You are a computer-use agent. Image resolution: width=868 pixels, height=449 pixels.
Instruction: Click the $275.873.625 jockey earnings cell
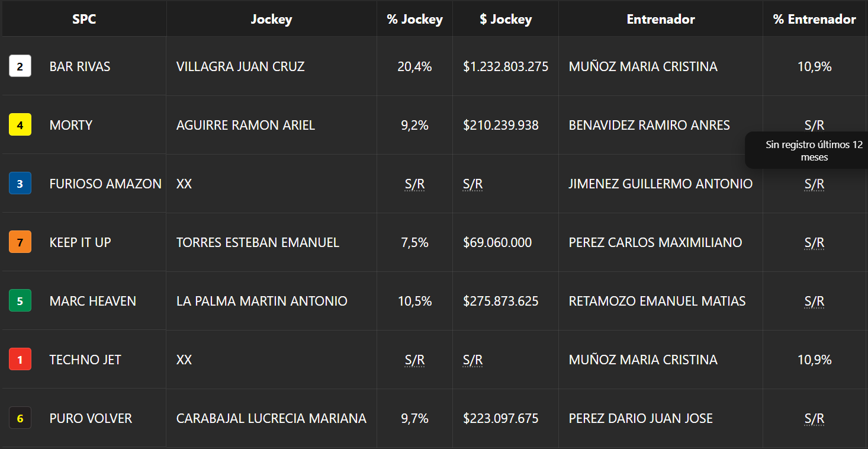(501, 301)
